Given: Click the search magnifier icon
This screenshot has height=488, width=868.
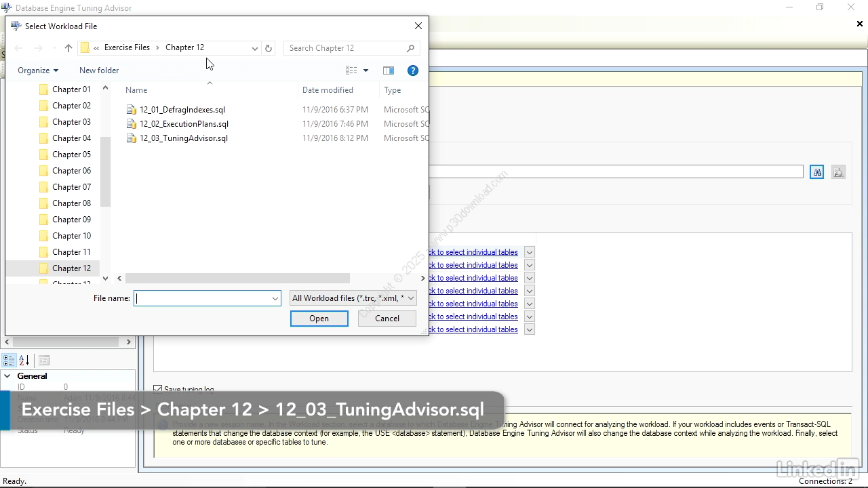Looking at the screenshot, I should (x=410, y=48).
